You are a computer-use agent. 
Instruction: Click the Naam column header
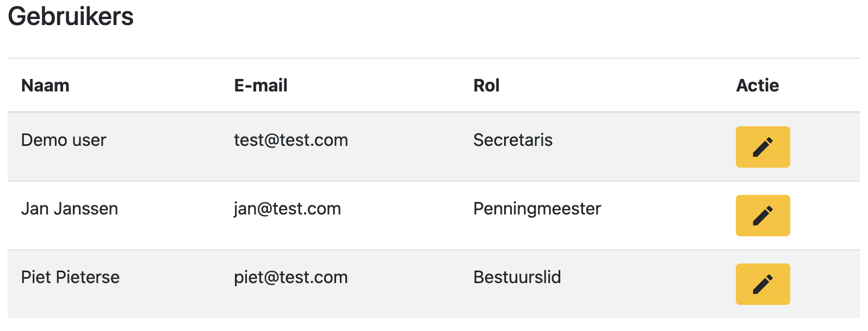click(45, 85)
